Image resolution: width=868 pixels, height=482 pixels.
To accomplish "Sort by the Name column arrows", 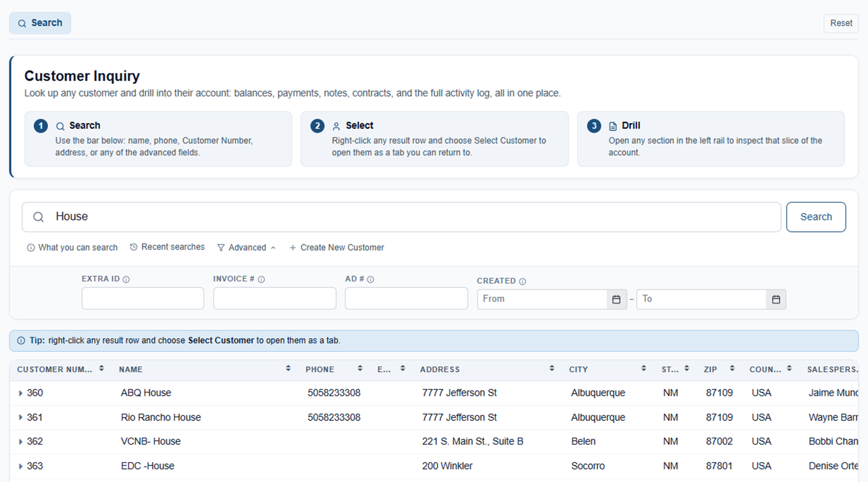I will pyautogui.click(x=288, y=368).
